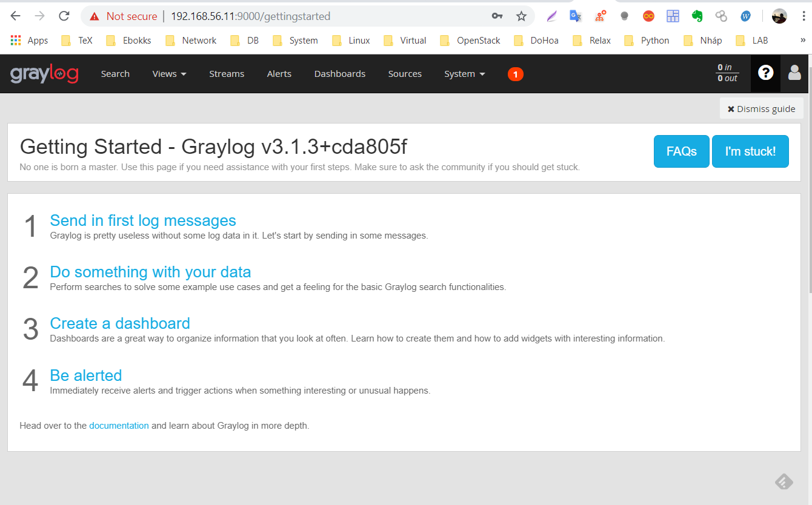Open the help question mark icon

point(765,73)
